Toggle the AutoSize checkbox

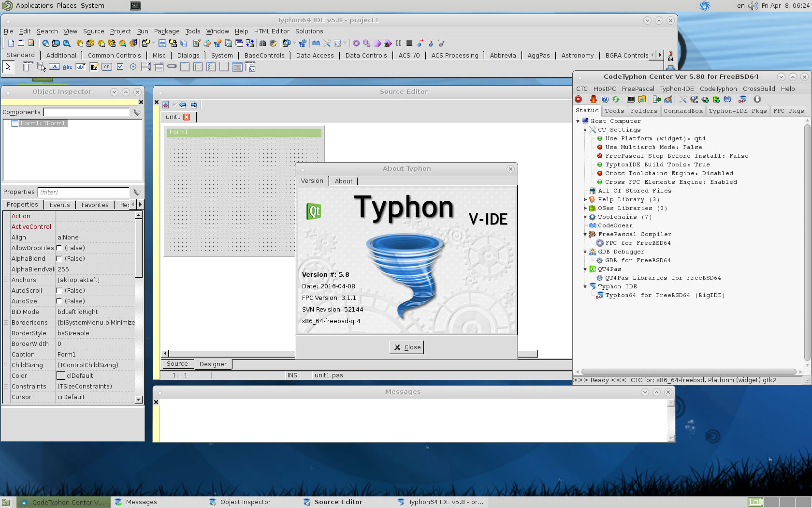pyautogui.click(x=59, y=301)
